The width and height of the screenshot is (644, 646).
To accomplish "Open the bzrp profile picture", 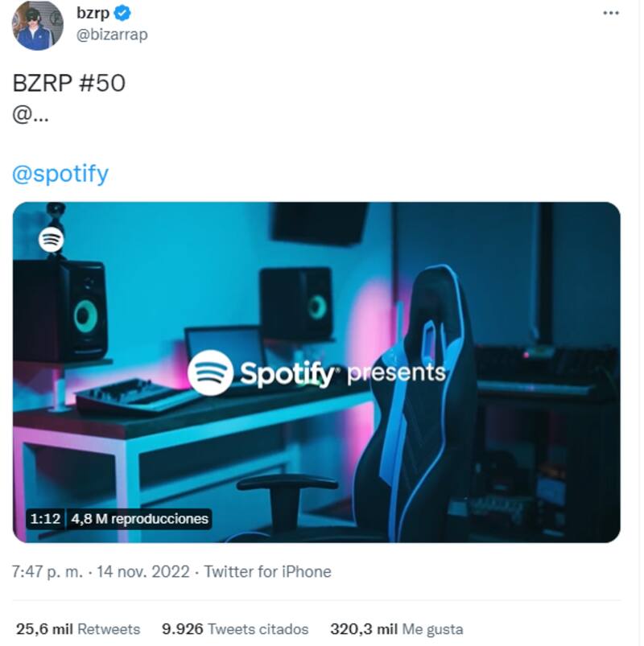I will click(x=37, y=25).
